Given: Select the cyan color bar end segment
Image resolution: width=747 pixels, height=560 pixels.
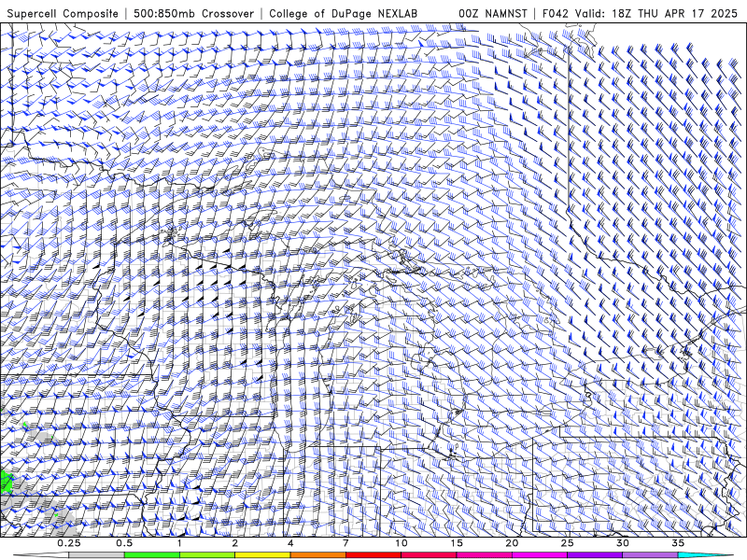Looking at the screenshot, I should pyautogui.click(x=705, y=555).
